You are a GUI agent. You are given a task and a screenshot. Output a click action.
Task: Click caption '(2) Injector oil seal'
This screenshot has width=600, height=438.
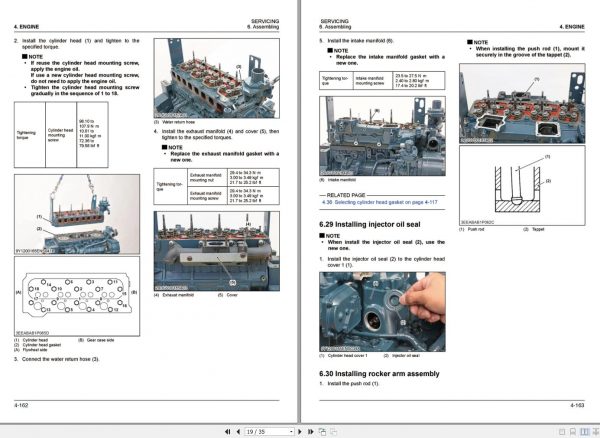(x=401, y=355)
